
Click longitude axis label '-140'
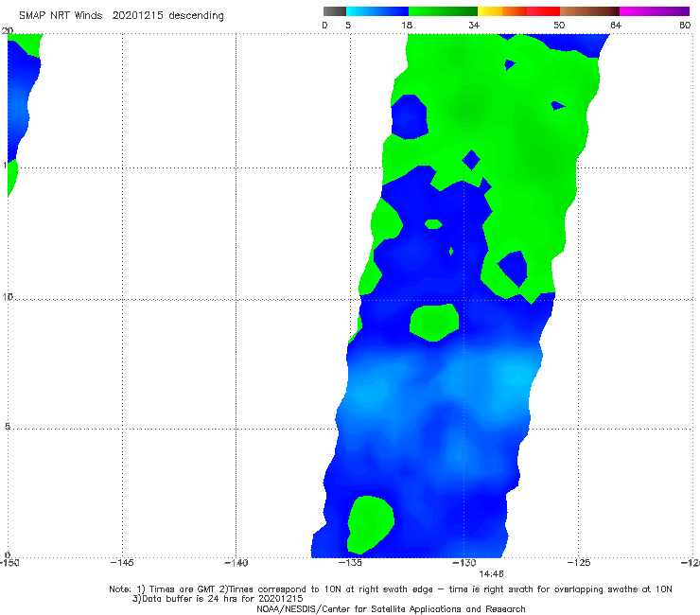pos(236,563)
